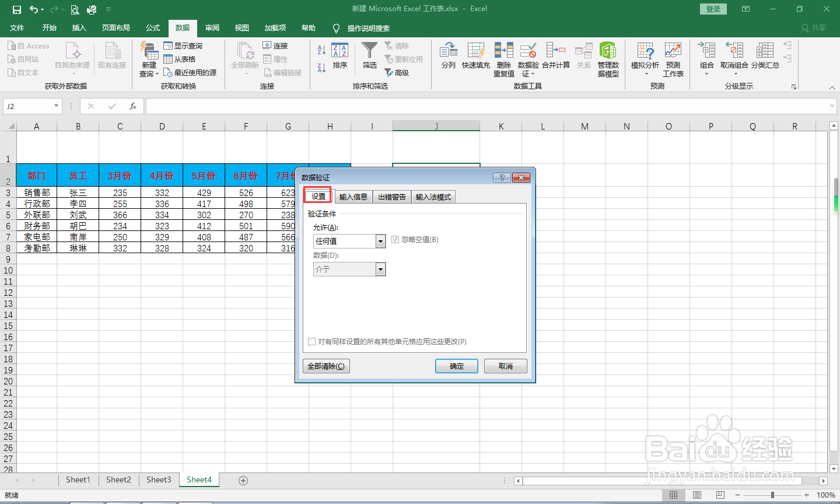Click the Undo arrow icon
This screenshot has width=840, height=504.
pos(34,9)
